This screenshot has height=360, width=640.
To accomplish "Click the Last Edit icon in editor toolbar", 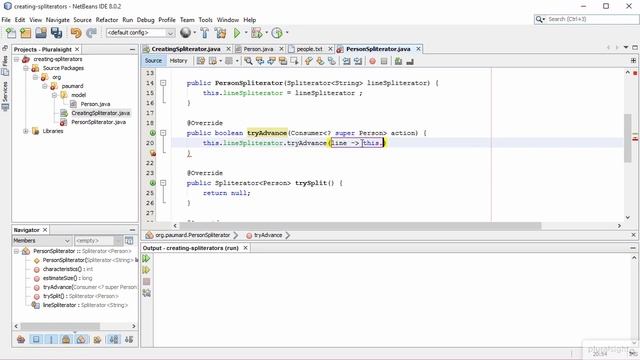I will 200,61.
